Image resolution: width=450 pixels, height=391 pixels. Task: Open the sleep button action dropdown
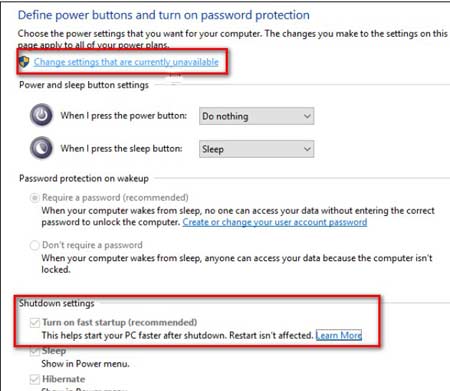[x=256, y=149]
